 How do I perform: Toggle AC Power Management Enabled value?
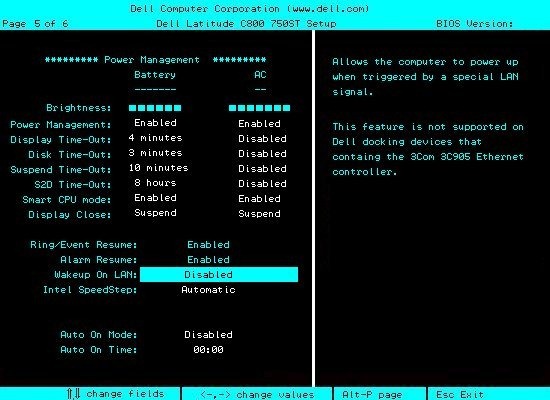[259, 124]
